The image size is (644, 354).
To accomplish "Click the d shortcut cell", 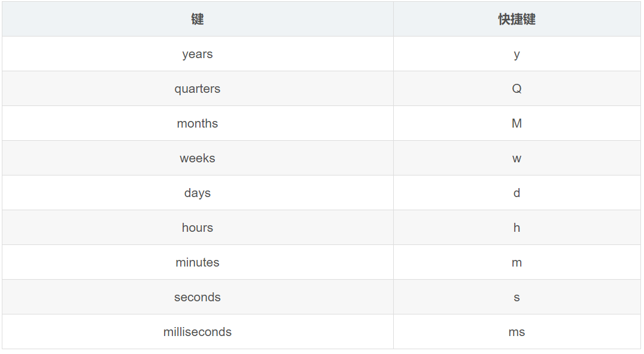I will (517, 193).
